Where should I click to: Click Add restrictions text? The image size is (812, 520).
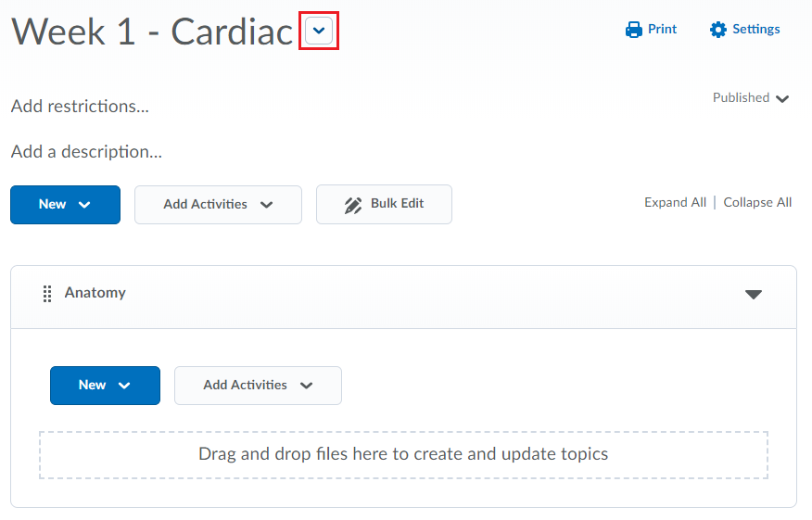click(x=80, y=107)
